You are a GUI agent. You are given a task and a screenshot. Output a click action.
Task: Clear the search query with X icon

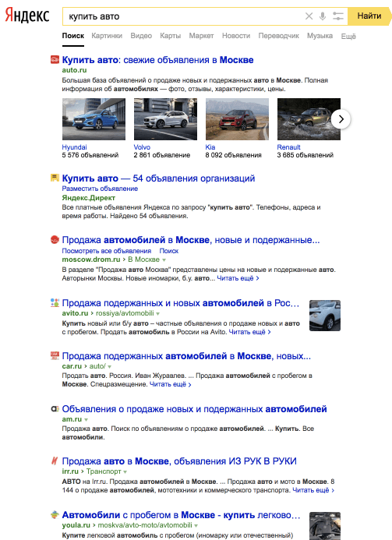309,16
